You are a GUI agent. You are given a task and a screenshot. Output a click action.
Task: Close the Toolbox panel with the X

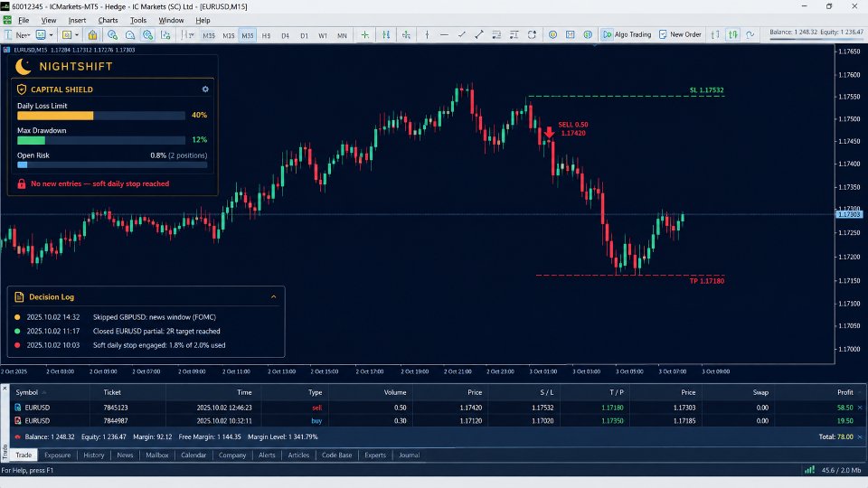5,389
